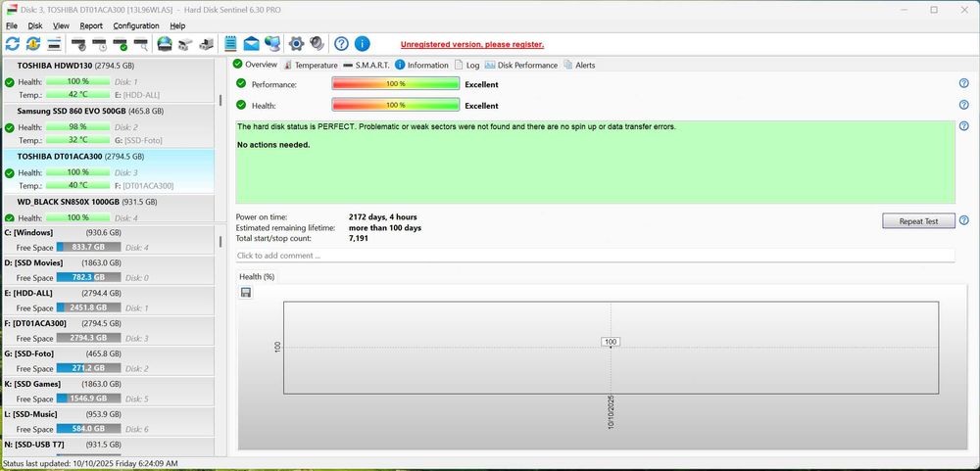Click the disk test icon with gear overlay
This screenshot has height=471, width=980.
click(78, 44)
